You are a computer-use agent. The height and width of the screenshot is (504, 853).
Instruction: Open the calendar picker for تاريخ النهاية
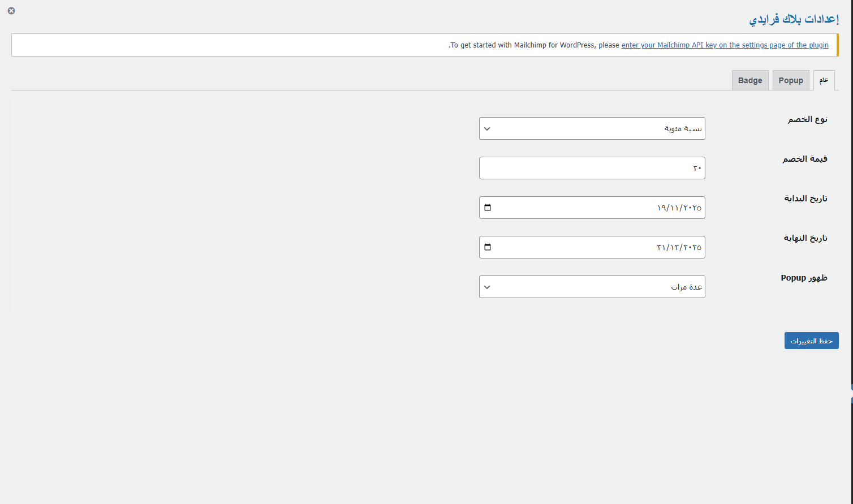point(488,247)
